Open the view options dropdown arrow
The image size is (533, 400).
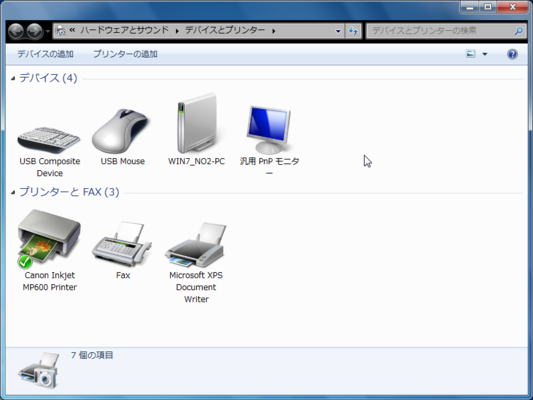point(485,54)
